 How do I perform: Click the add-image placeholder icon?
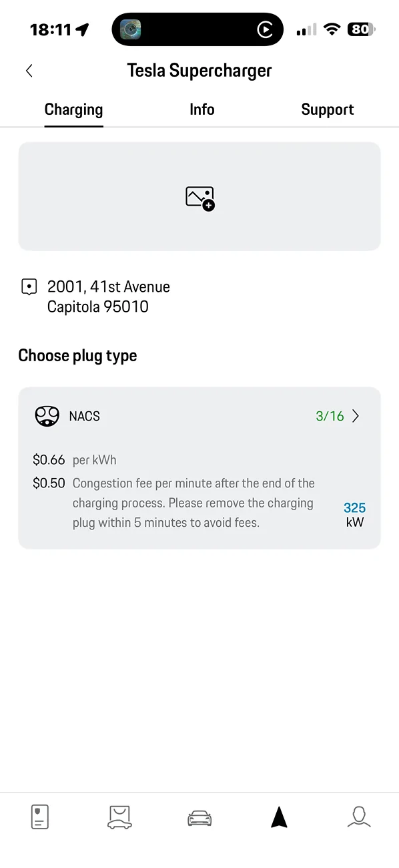coord(199,196)
